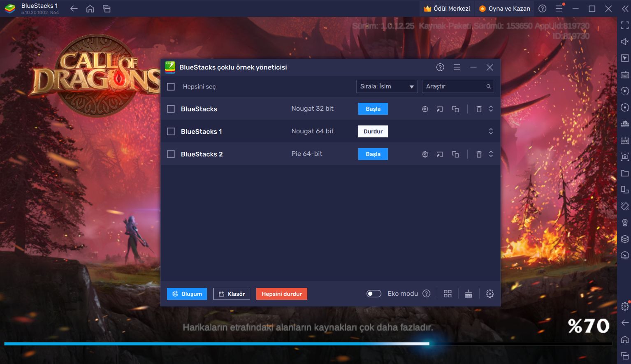Open disk cleanup icon in manager footer
Screen dimensions: 631x364
point(469,294)
